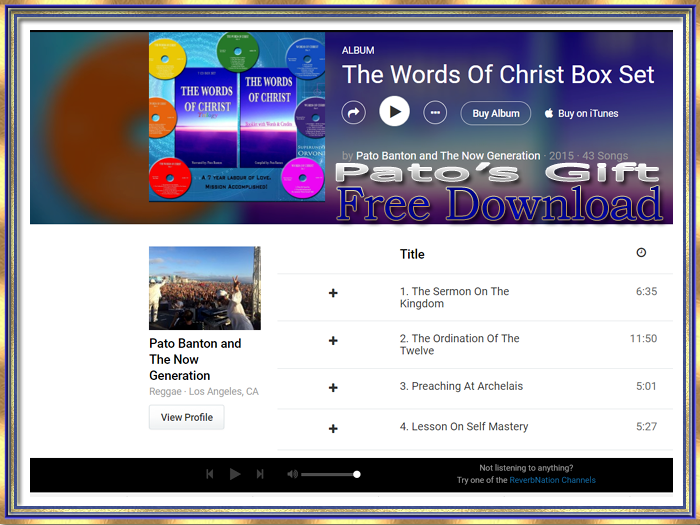This screenshot has height=525, width=700.
Task: Add The Sermon On The Kingdom with plus icon
Action: pos(333,293)
